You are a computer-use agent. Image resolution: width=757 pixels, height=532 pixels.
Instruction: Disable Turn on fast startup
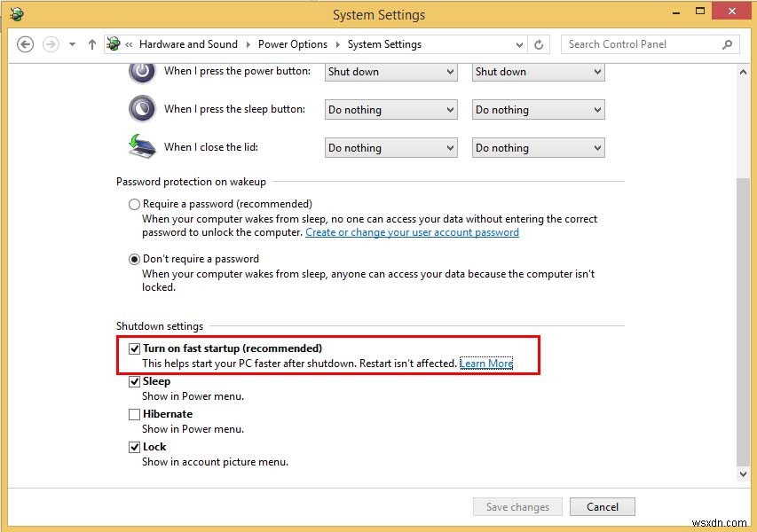point(134,348)
